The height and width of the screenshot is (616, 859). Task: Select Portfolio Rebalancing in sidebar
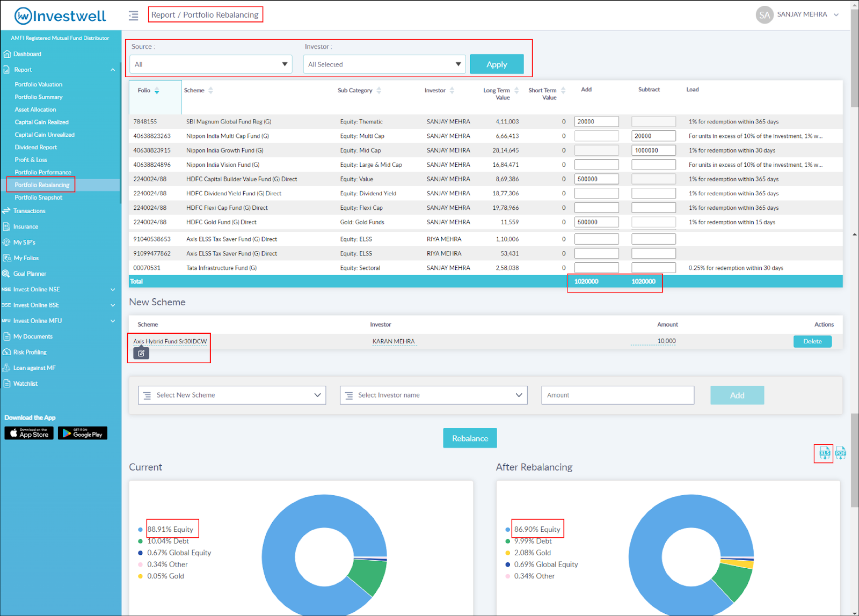pos(42,185)
